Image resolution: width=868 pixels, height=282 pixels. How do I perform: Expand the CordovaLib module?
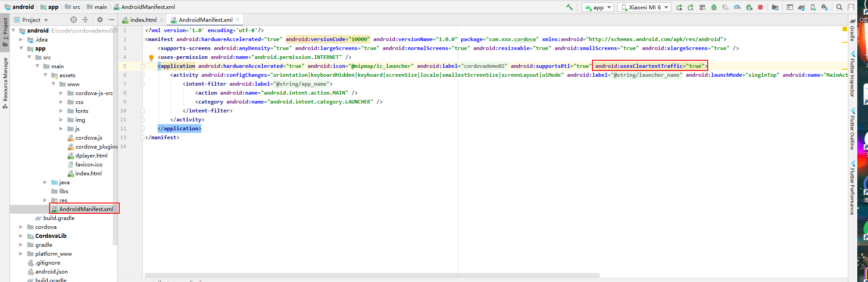point(21,236)
